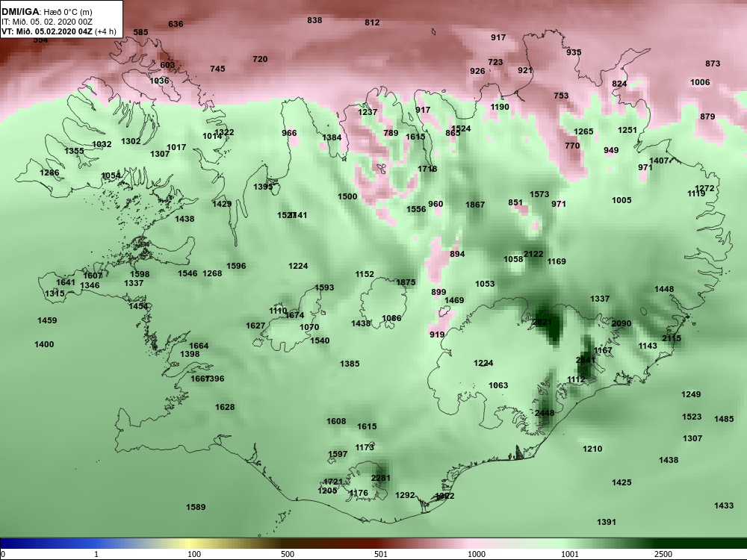Click the map value 1017
Viewport: 747px width, 560px height.
[x=176, y=147]
